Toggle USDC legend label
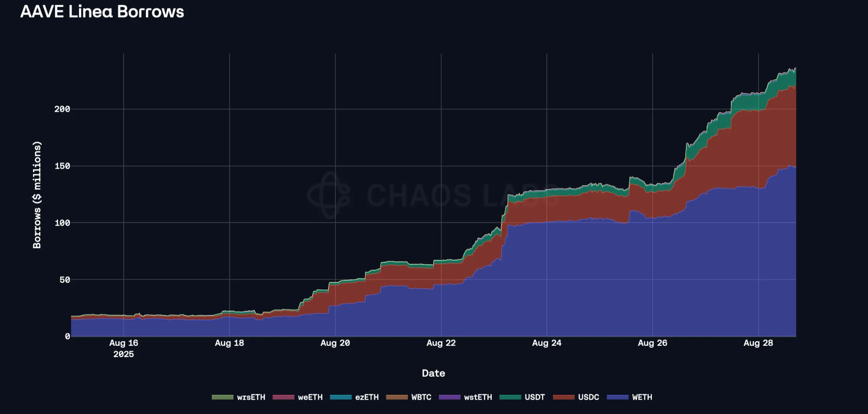 pos(589,397)
